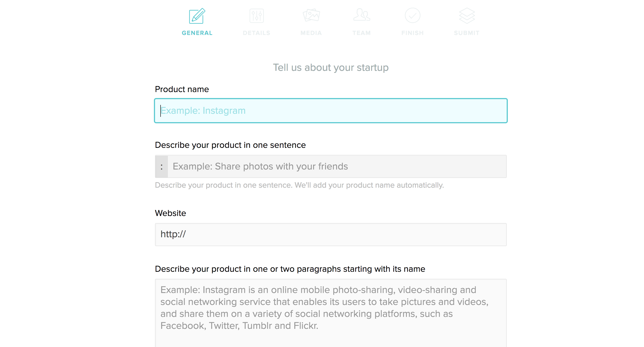Image resolution: width=644 pixels, height=347 pixels.
Task: Switch to the DETAILS step label
Action: pyautogui.click(x=256, y=33)
